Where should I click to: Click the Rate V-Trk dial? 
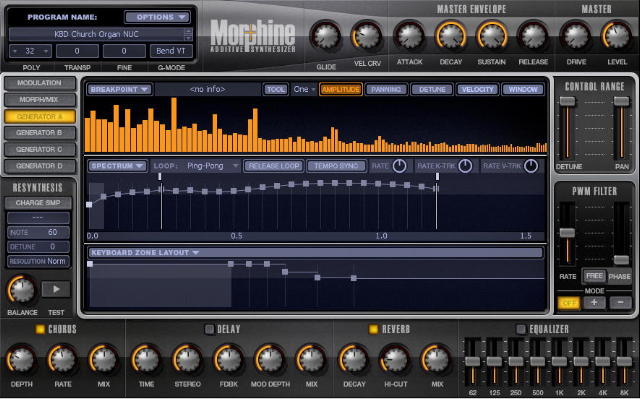coord(531,166)
